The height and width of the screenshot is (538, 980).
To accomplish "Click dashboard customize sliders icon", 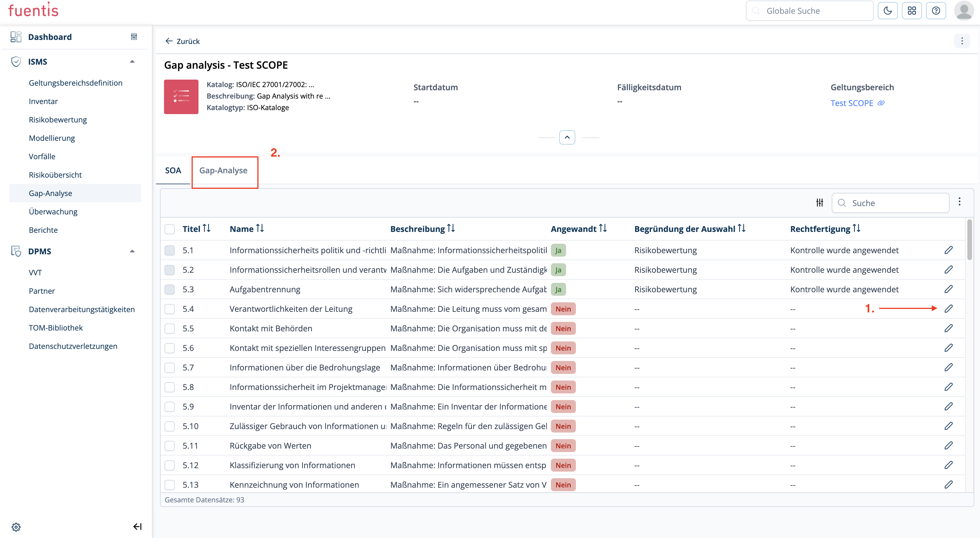I will 134,37.
